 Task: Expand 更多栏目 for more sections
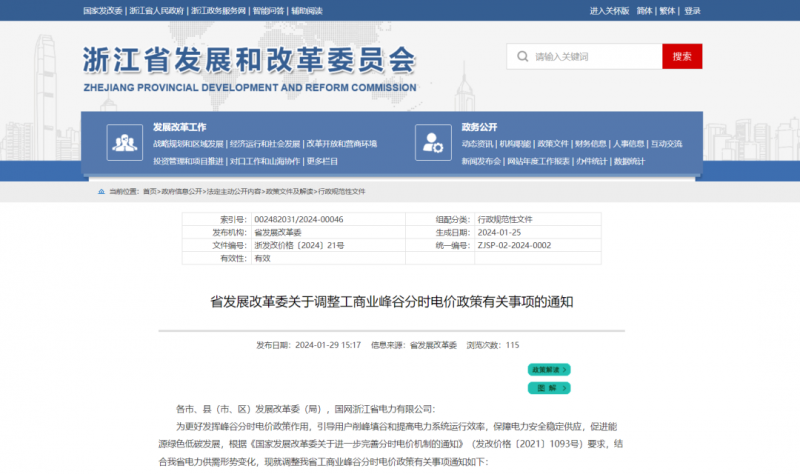pos(322,161)
